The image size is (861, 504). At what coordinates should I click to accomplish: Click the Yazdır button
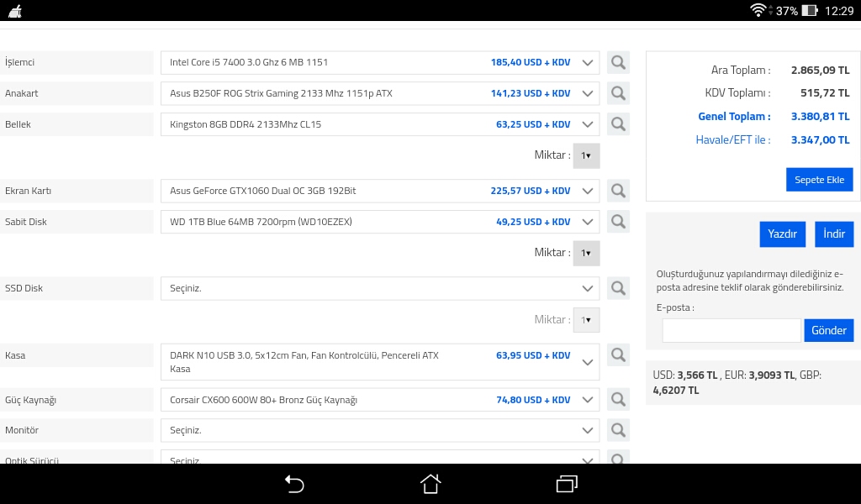coord(783,234)
